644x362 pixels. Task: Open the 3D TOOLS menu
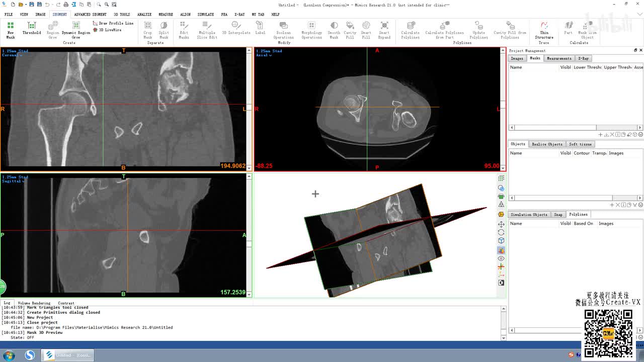pos(122,14)
